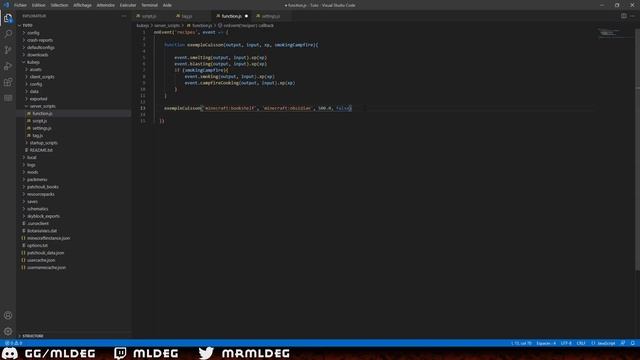Image resolution: width=640 pixels, height=360 pixels.
Task: Click Espaces: 4 indentation setting
Action: tap(546, 343)
